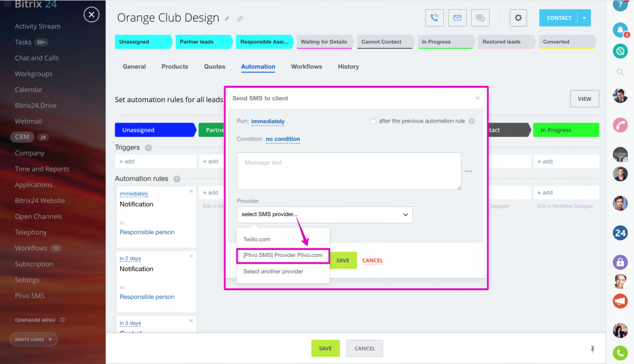The height and width of the screenshot is (364, 634).
Task: Change the Run 'immediately' setting in dialog
Action: point(267,121)
